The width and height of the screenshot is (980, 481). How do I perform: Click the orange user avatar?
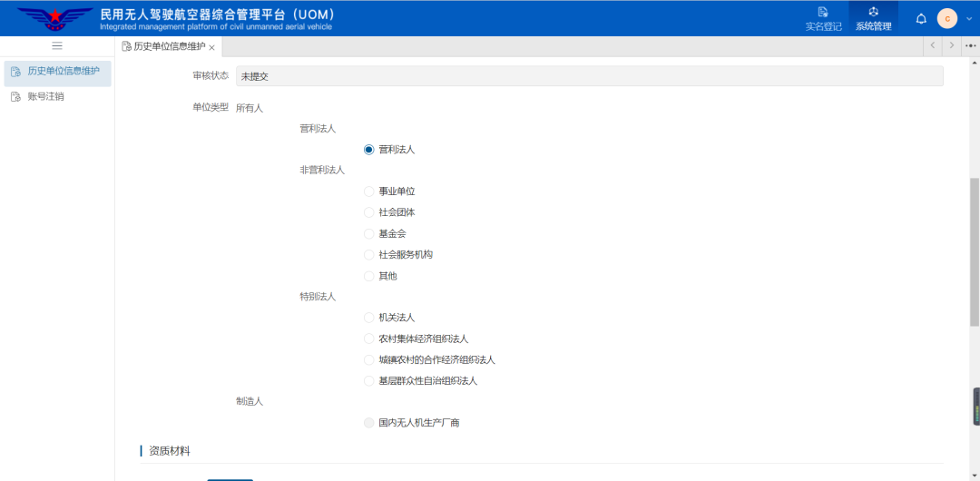pyautogui.click(x=947, y=18)
